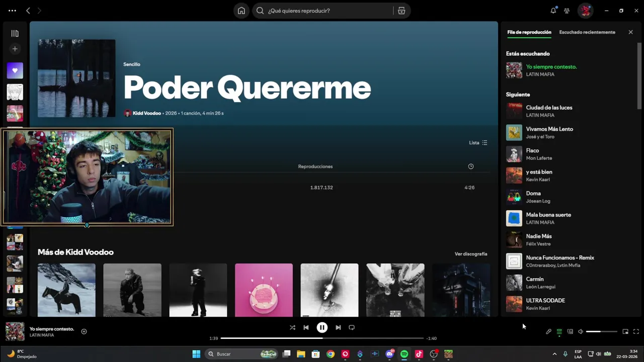Open connect to a device icon
The height and width of the screenshot is (362, 644).
[x=570, y=332]
